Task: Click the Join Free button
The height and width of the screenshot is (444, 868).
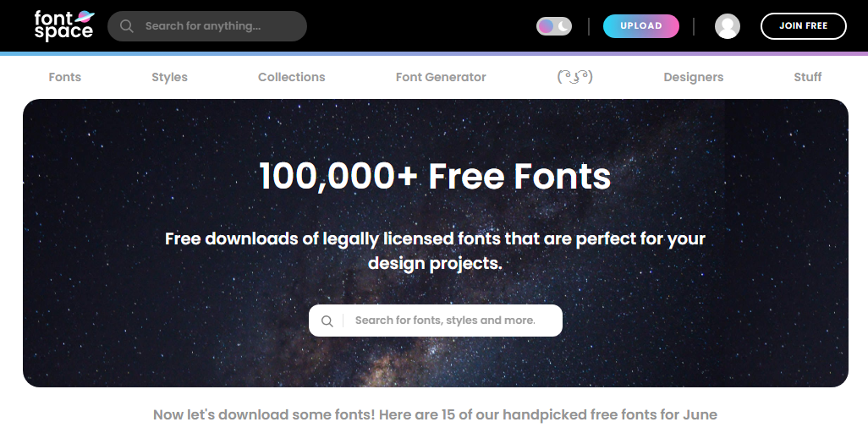Action: [x=803, y=26]
